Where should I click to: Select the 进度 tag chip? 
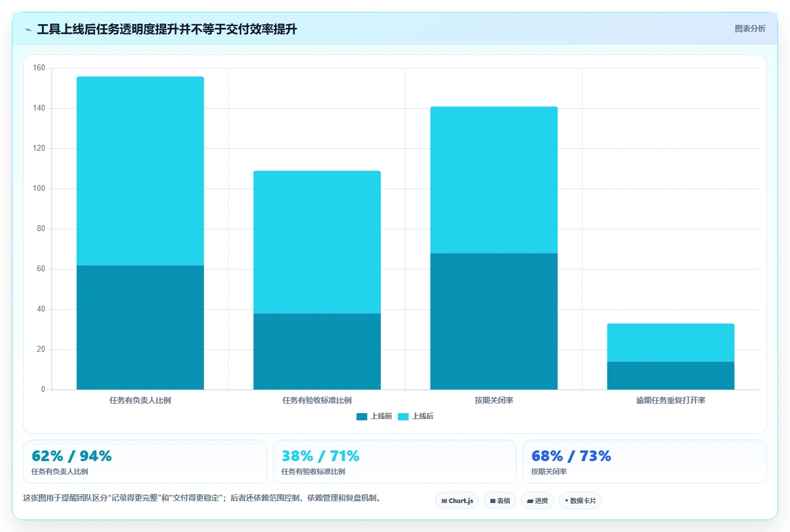click(537, 501)
